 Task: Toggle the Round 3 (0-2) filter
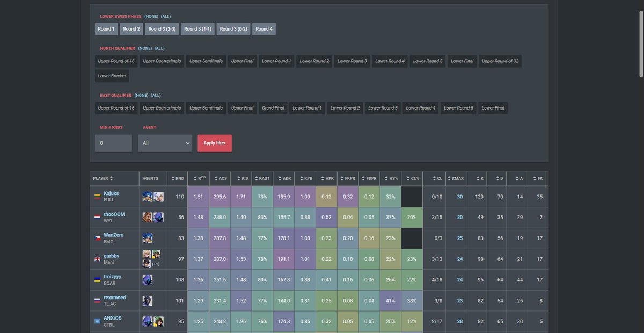coord(233,29)
